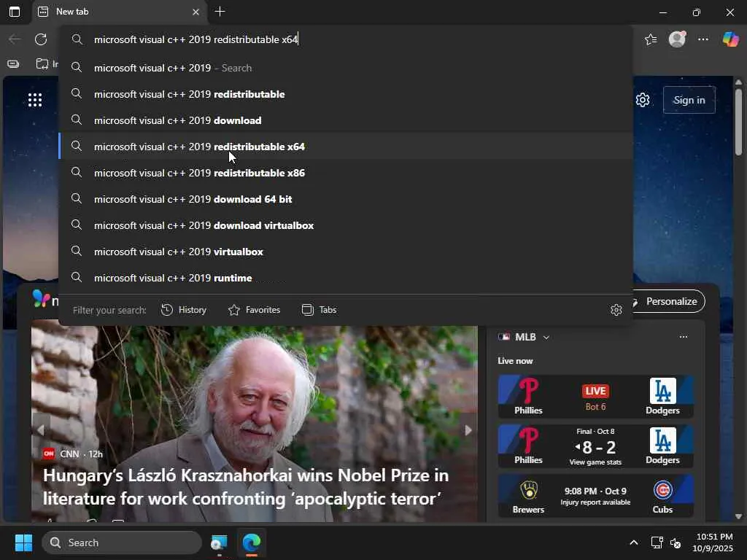Open the live Phillies vs Dodgers game

click(595, 396)
